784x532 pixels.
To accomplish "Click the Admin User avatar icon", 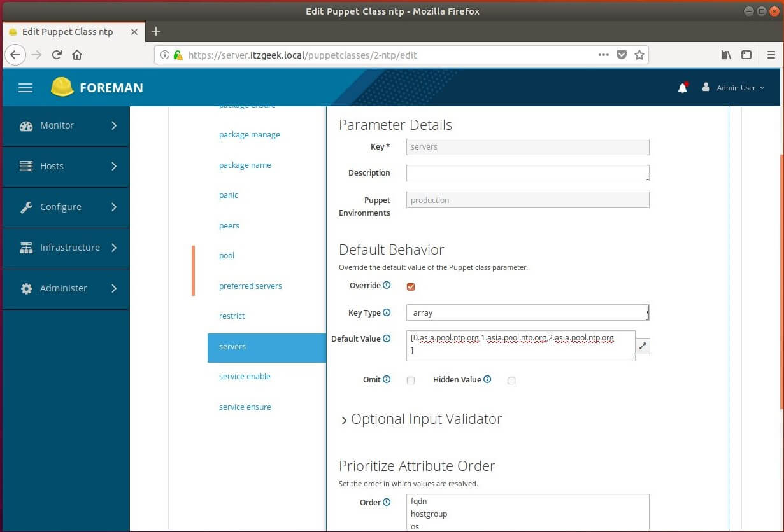I will point(706,87).
